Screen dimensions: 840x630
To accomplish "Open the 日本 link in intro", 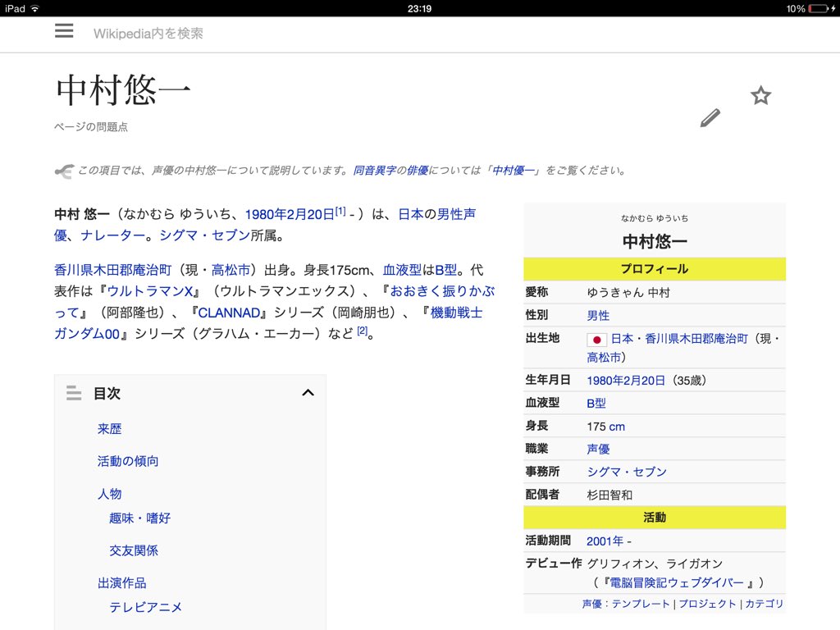I will pyautogui.click(x=411, y=214).
